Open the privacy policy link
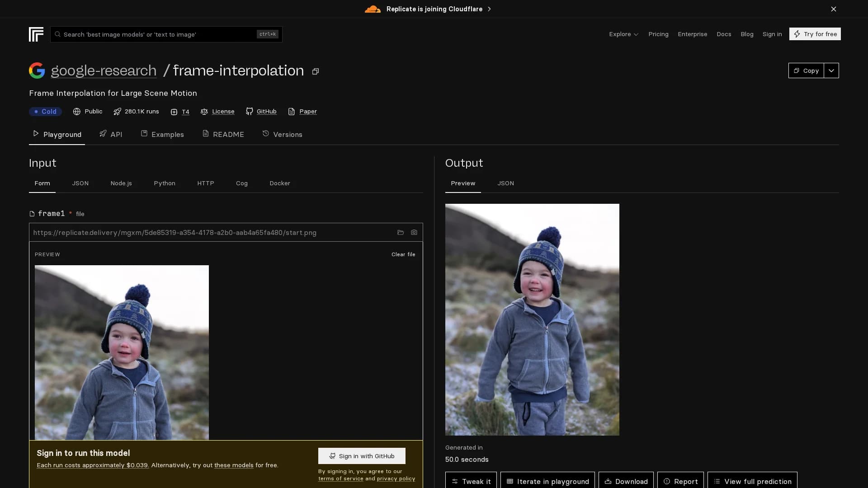The height and width of the screenshot is (488, 868). point(396,479)
